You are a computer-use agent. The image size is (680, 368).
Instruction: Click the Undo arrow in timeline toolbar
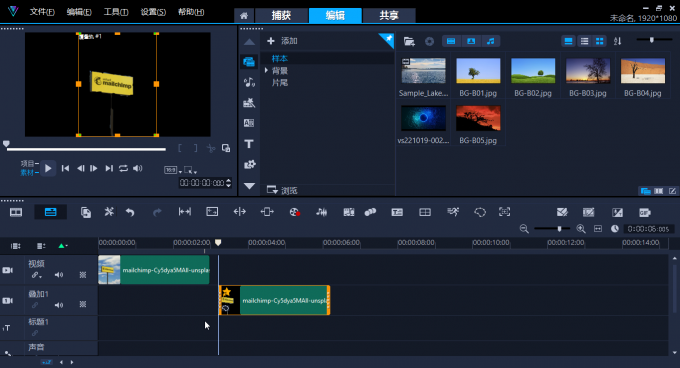click(130, 212)
